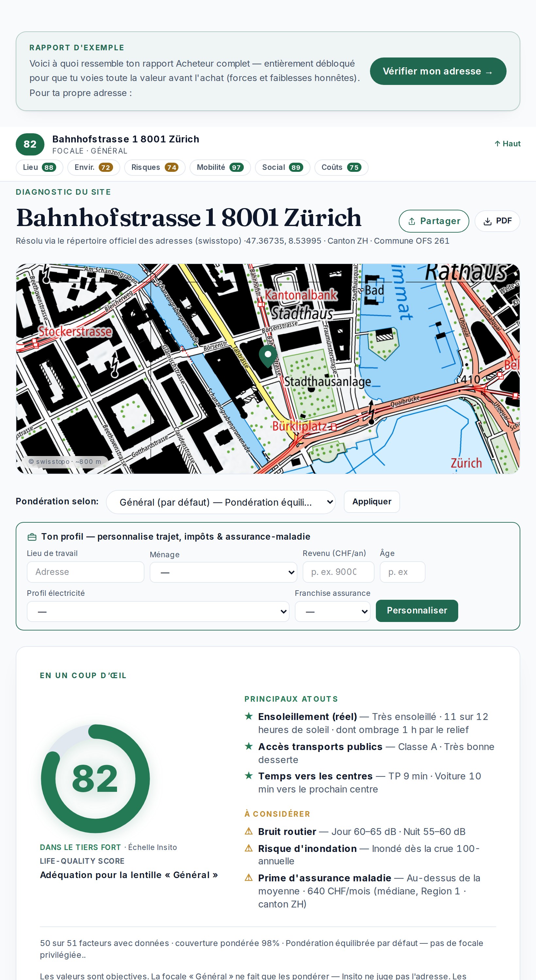The width and height of the screenshot is (536, 980).
Task: Click the Stockerstrasse label on map
Action: point(75,331)
